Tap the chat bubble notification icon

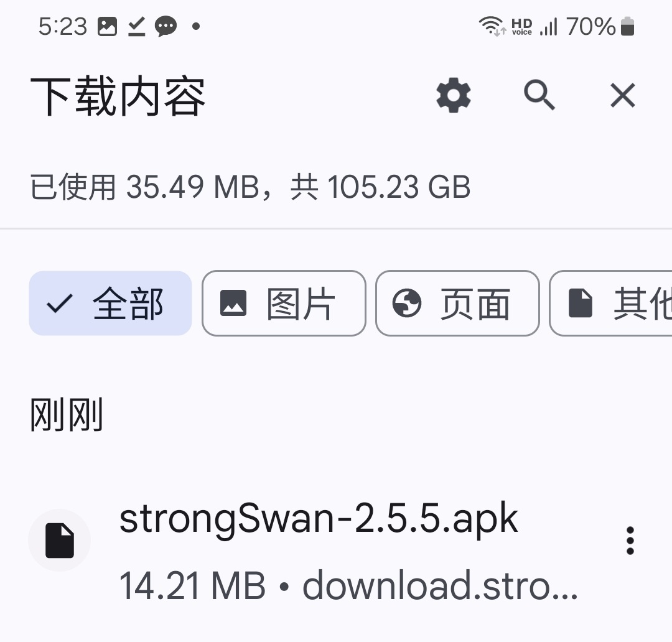166,26
